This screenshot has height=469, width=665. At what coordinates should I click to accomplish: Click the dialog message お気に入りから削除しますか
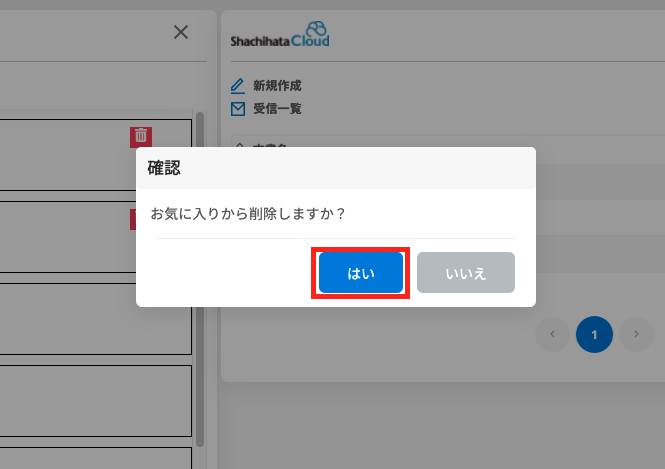tap(248, 214)
